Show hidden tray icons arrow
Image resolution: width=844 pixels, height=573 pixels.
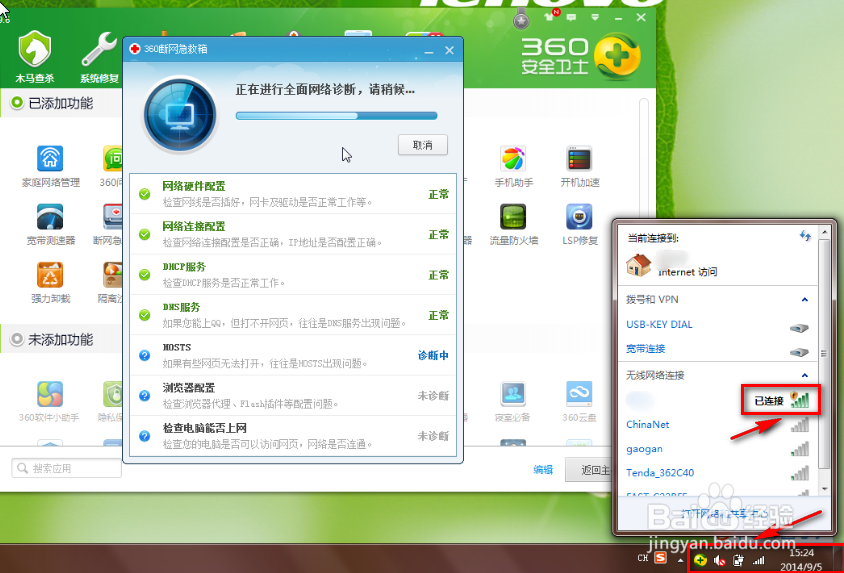click(681, 560)
